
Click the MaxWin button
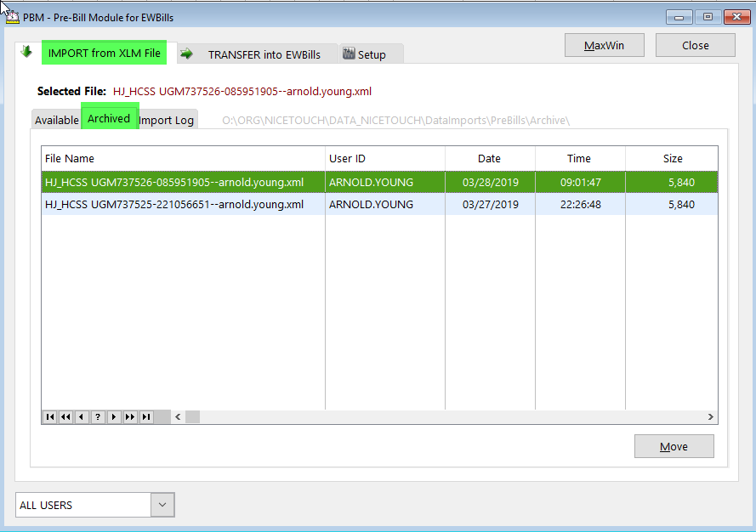click(604, 45)
